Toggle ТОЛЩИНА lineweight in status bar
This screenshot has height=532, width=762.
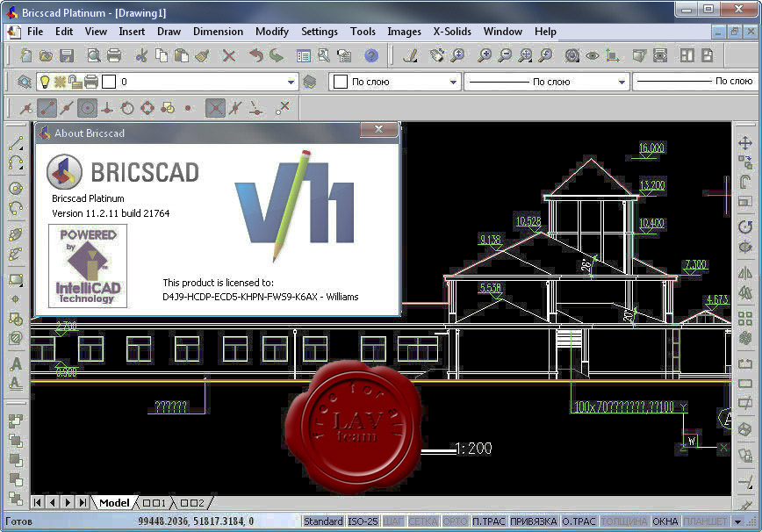[624, 521]
